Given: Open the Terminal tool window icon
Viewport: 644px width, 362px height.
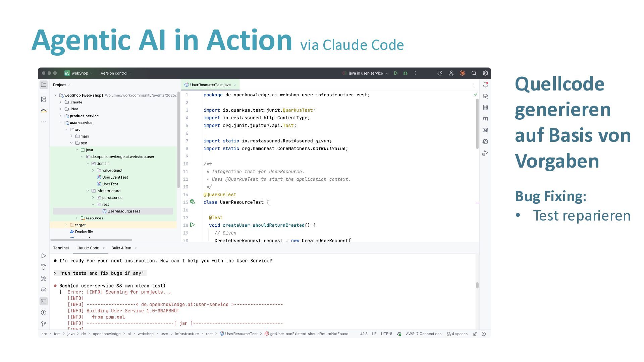Looking at the screenshot, I should point(44,301).
